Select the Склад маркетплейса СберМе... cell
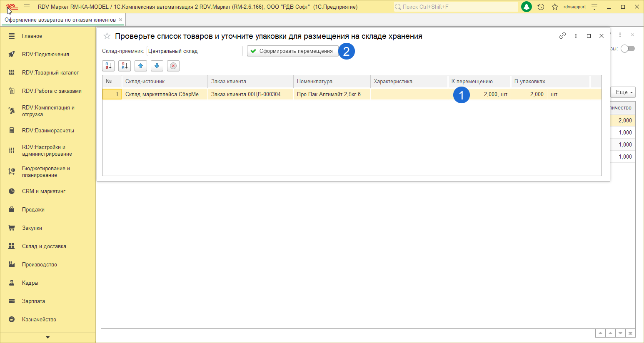Viewport: 644px width, 343px height. [165, 94]
